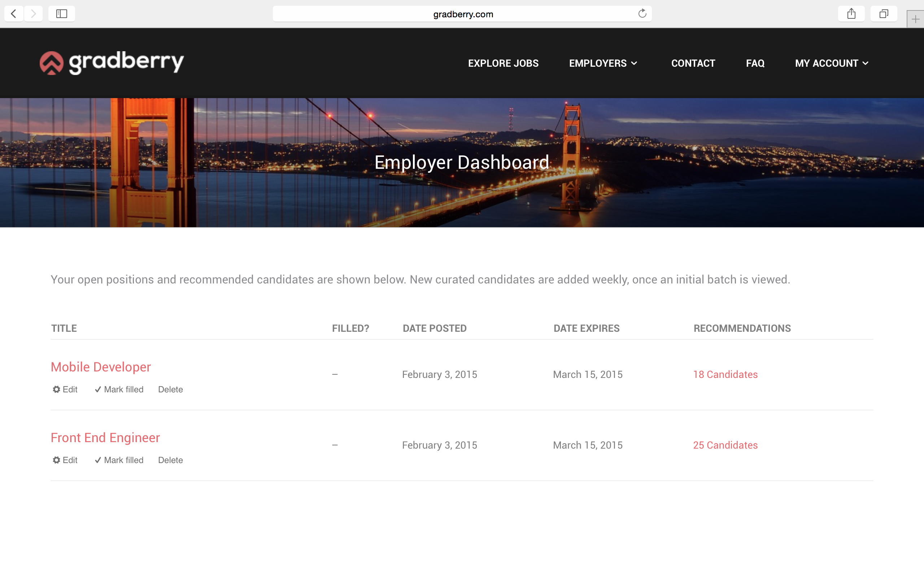This screenshot has width=924, height=577.
Task: Click the gradberry logo
Action: click(112, 63)
